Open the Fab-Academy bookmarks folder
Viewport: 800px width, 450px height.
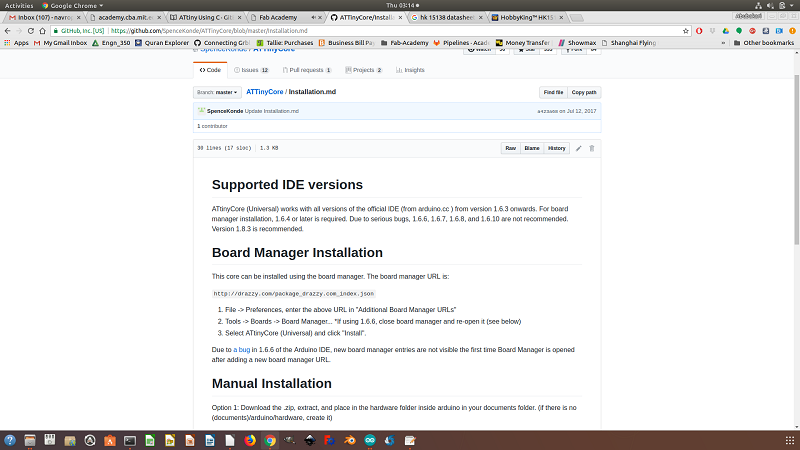[x=405, y=43]
